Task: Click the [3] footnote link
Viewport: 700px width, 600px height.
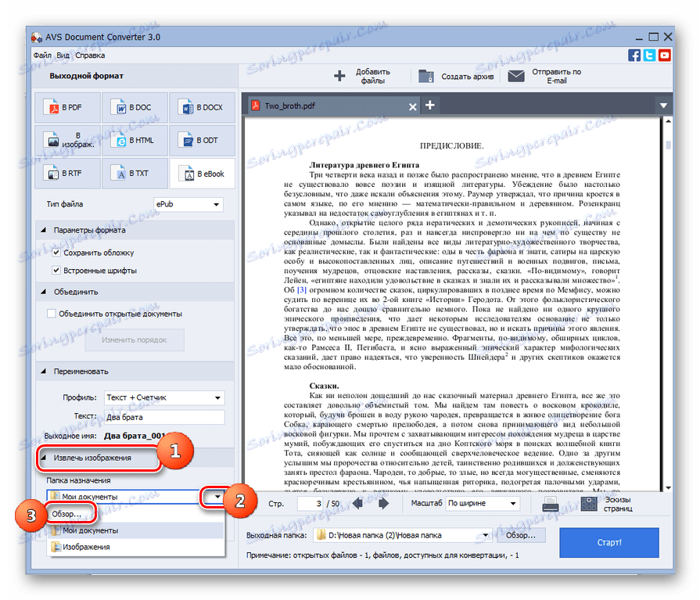Action: (x=302, y=289)
